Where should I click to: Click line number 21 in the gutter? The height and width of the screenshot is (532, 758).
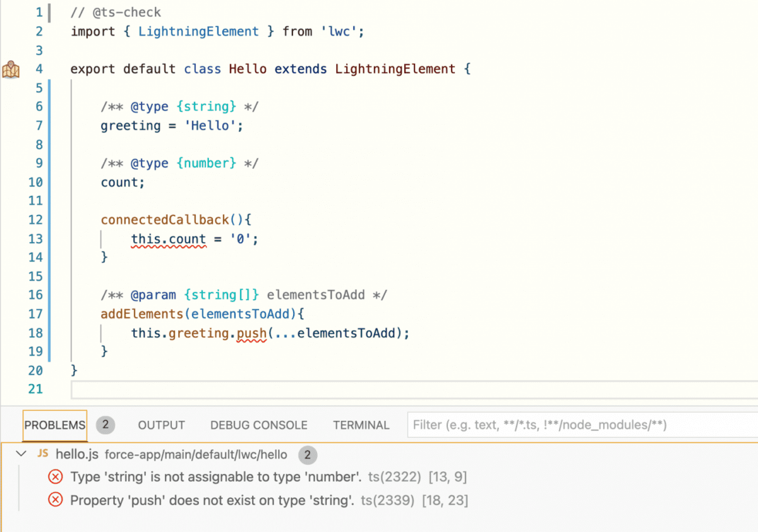pyautogui.click(x=35, y=389)
